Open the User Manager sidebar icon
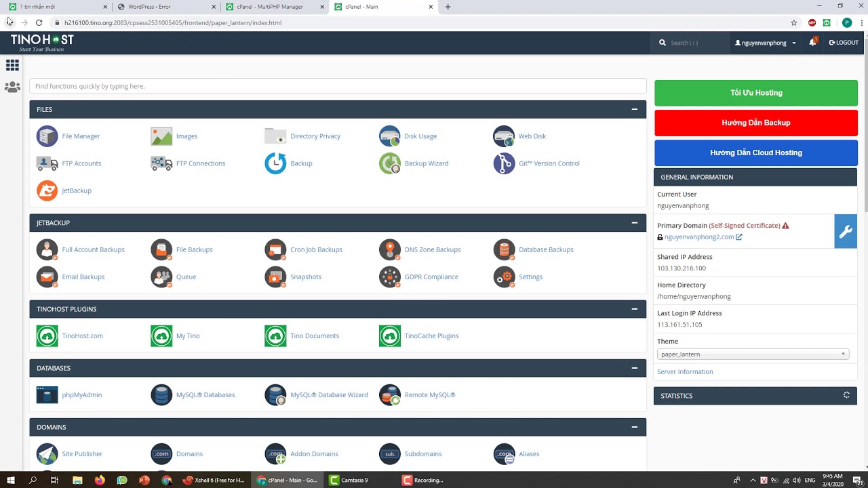868x488 pixels. click(12, 87)
